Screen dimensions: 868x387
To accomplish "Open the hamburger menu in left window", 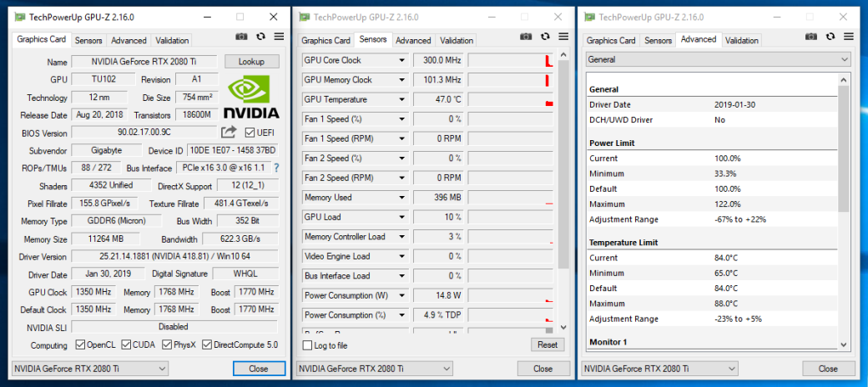I will pos(279,37).
